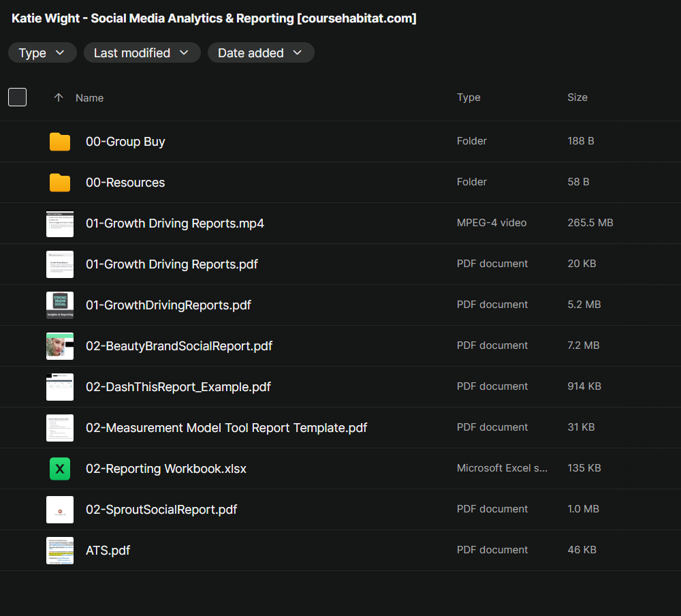
Task: Sort by the Type column header
Action: [x=469, y=97]
